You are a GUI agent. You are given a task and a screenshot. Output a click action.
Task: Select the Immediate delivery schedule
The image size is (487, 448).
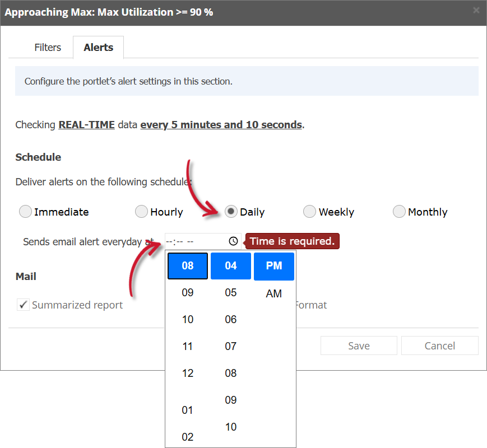(25, 212)
